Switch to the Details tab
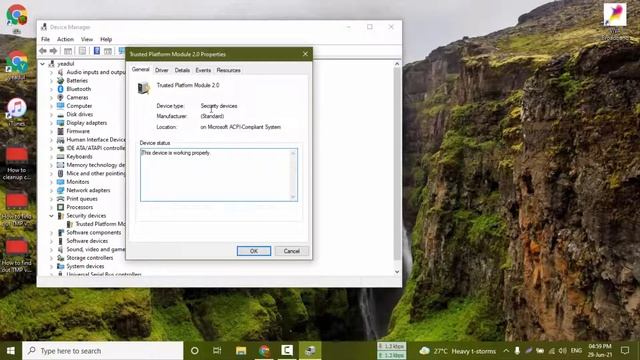The image size is (640, 360). tap(182, 70)
